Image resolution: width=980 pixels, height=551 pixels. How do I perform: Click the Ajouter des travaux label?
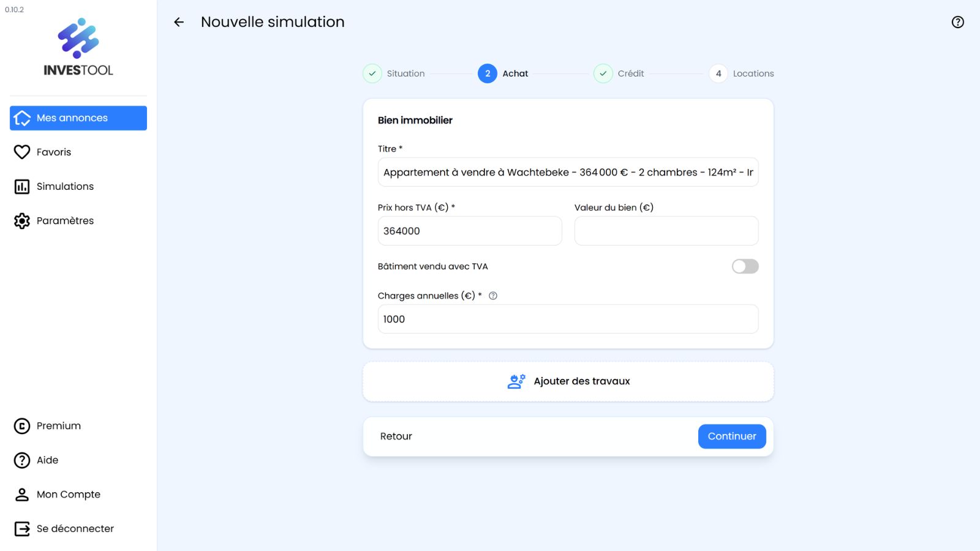pos(582,381)
